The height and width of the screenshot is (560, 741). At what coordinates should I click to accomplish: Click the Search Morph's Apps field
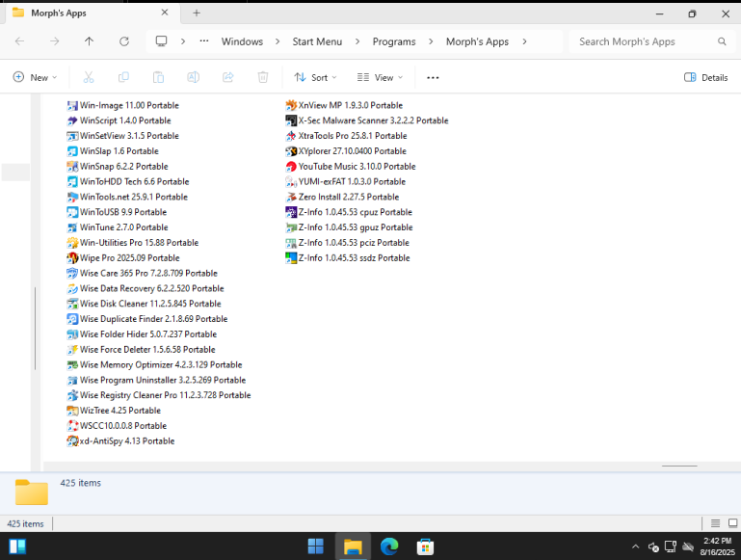(x=652, y=41)
